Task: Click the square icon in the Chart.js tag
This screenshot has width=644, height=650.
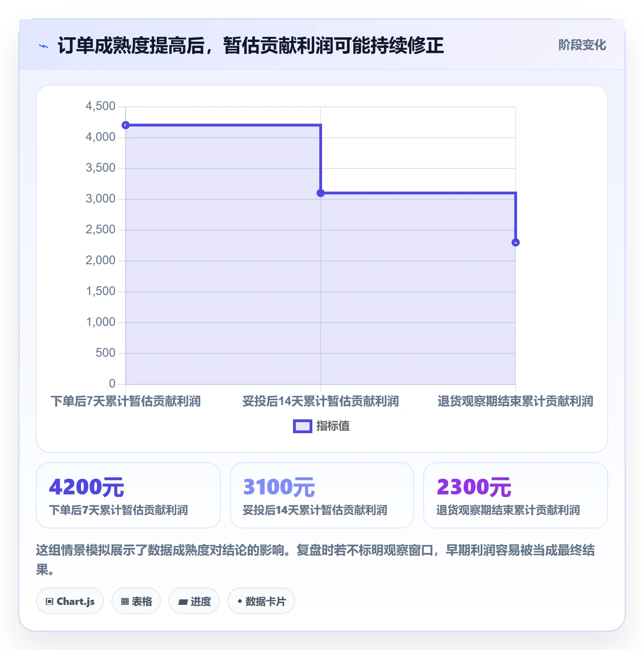Action: (x=50, y=602)
